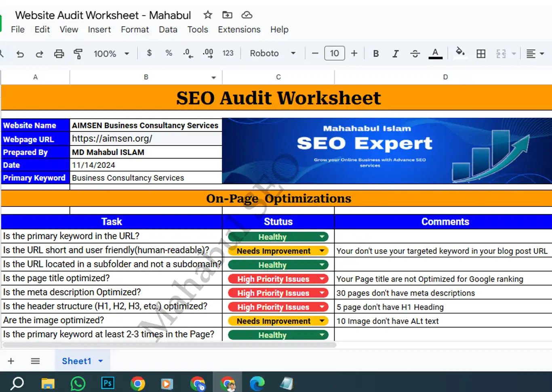Increase font size with plus button
This screenshot has height=392, width=552.
[x=354, y=53]
